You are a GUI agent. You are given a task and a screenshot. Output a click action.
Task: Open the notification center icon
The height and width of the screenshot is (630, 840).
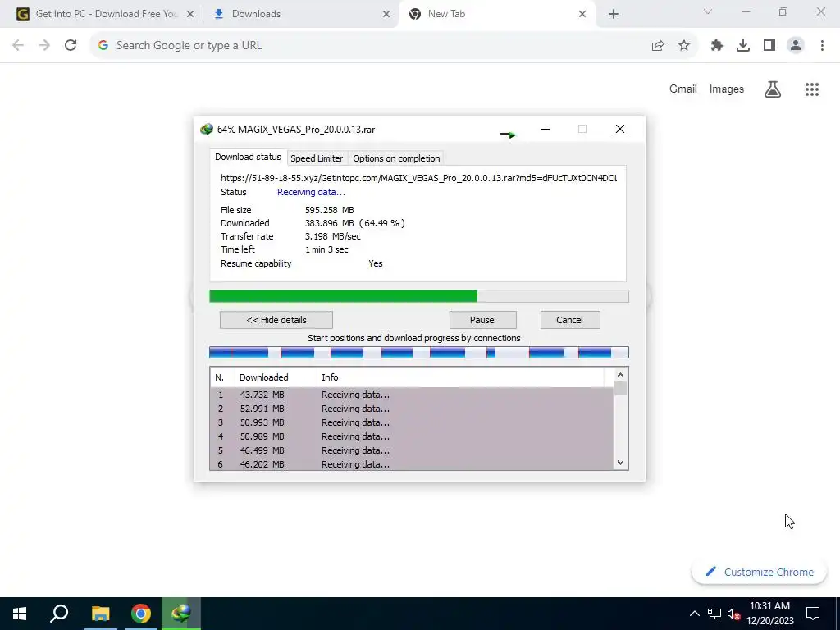[813, 614]
